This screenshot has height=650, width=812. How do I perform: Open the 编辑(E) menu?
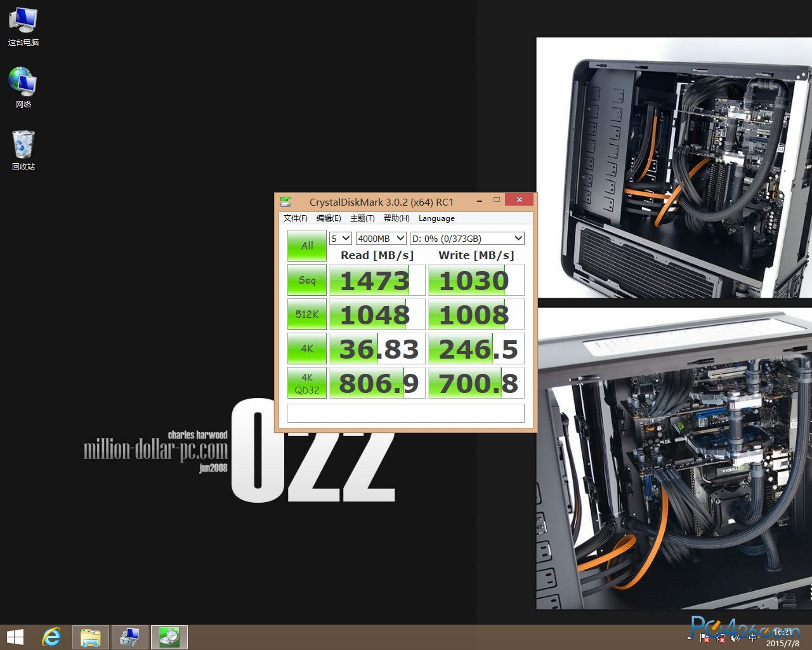click(329, 218)
